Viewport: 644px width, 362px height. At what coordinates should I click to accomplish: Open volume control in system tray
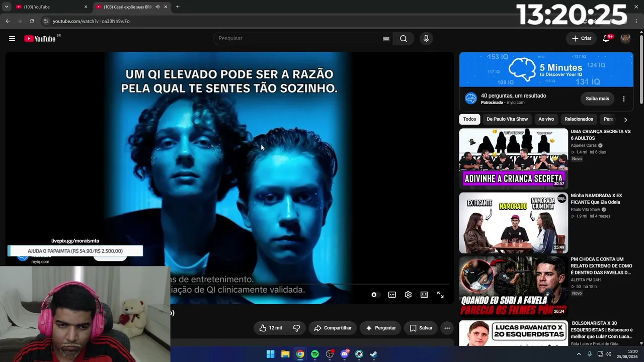point(608,354)
